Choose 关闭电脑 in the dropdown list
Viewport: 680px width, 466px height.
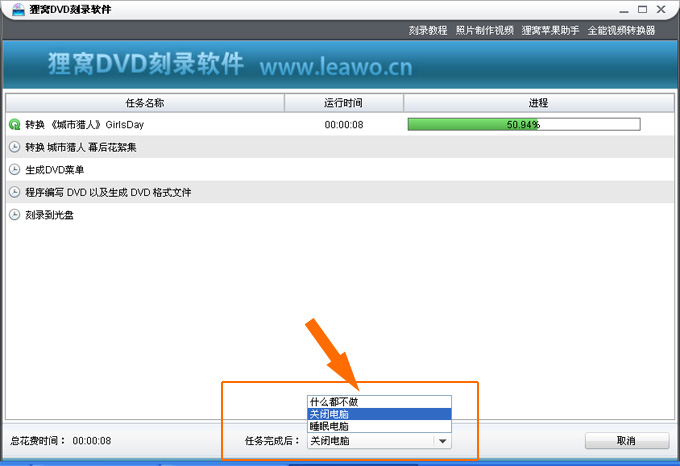point(379,414)
